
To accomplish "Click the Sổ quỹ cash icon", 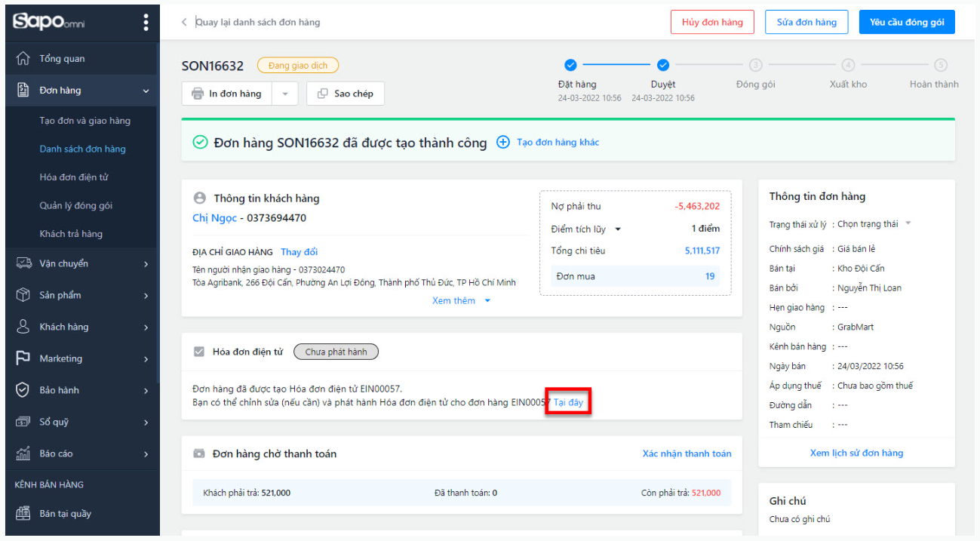I will 23,422.
